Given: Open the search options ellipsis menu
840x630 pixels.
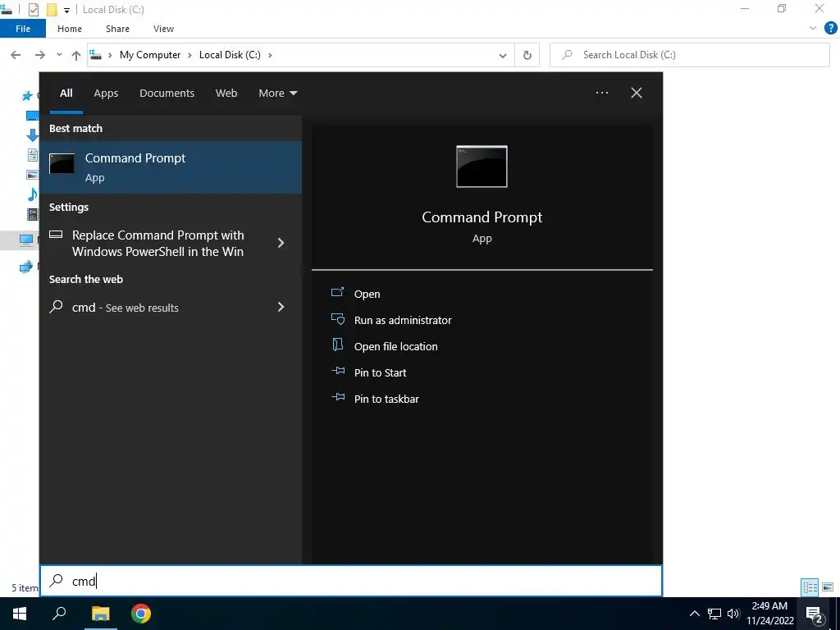Looking at the screenshot, I should [x=602, y=93].
